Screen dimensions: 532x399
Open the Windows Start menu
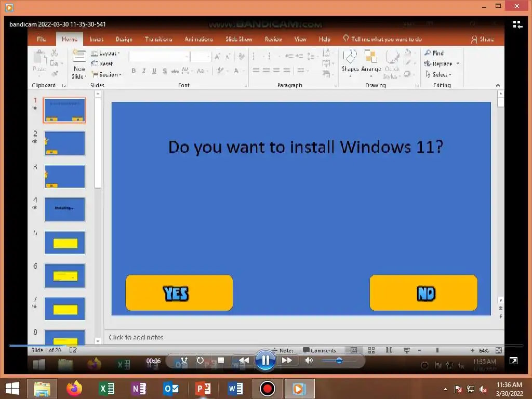(12, 389)
